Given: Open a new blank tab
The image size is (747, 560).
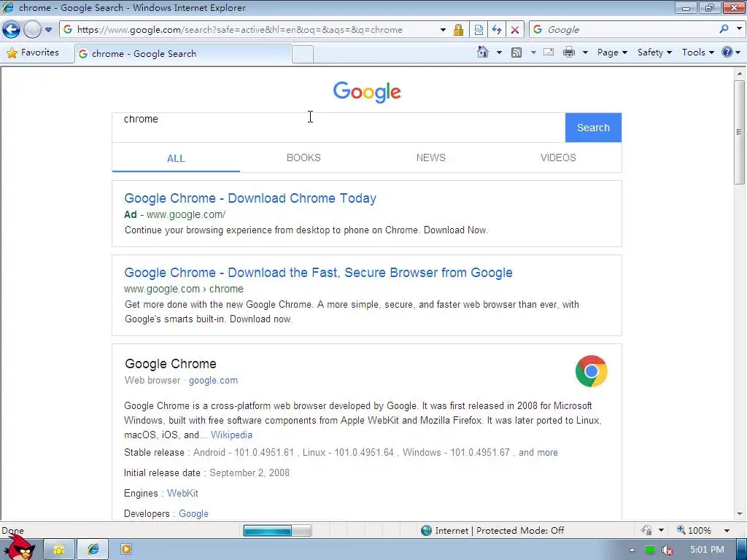Looking at the screenshot, I should (303, 54).
